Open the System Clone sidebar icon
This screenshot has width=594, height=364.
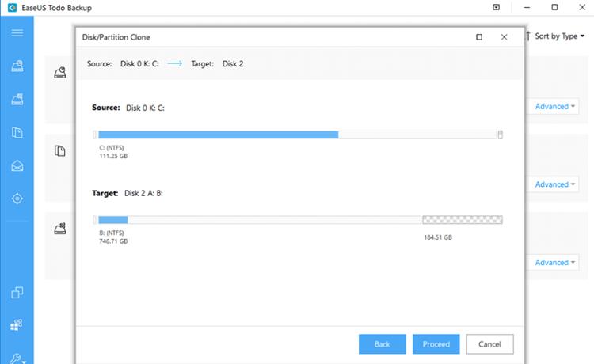(x=17, y=324)
